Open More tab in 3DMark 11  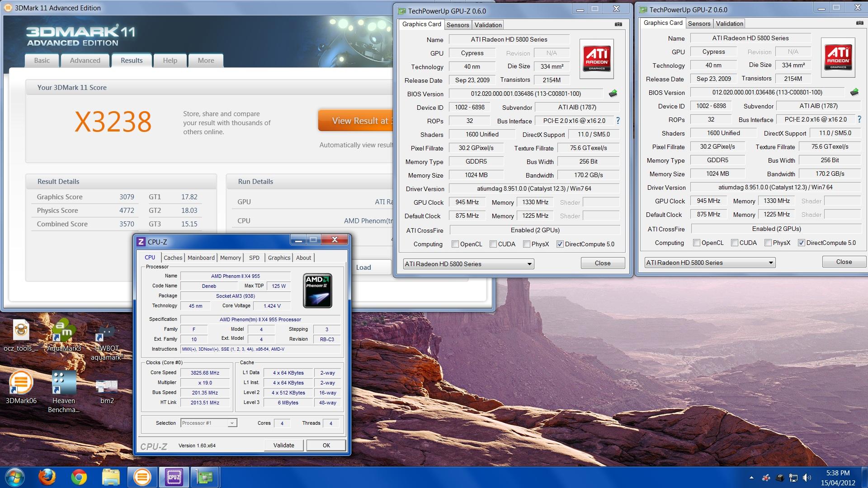206,61
